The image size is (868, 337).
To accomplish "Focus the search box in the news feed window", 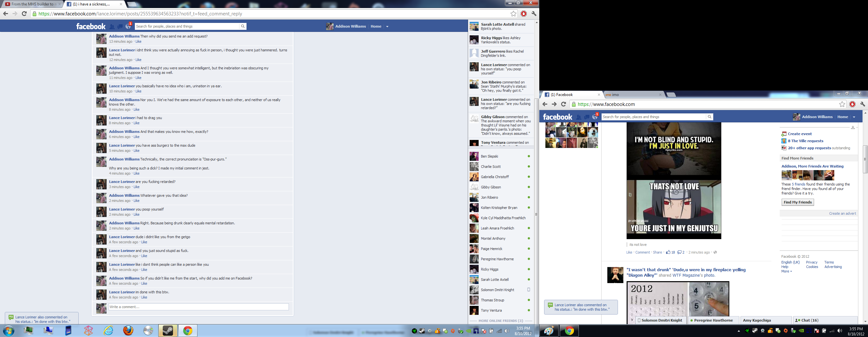I will tap(654, 117).
